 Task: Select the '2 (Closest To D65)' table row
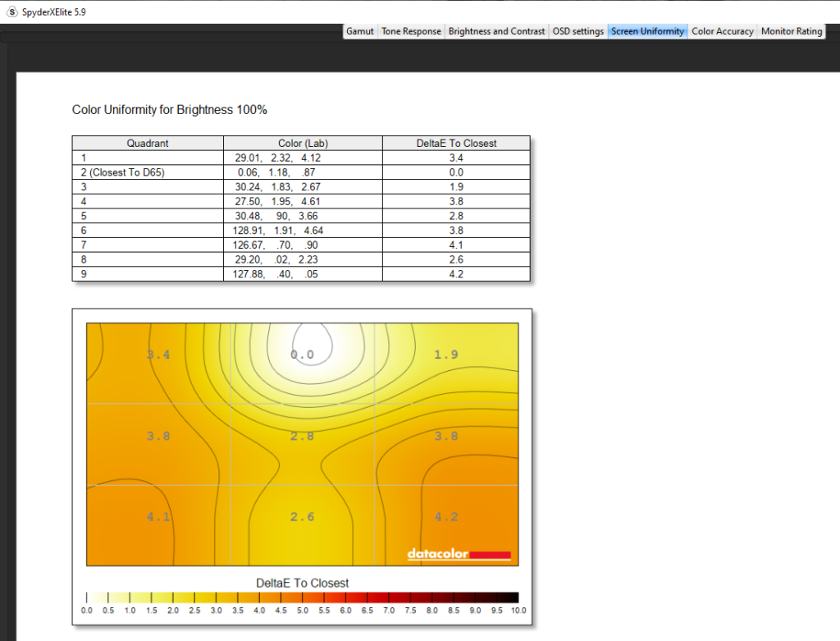pos(148,172)
